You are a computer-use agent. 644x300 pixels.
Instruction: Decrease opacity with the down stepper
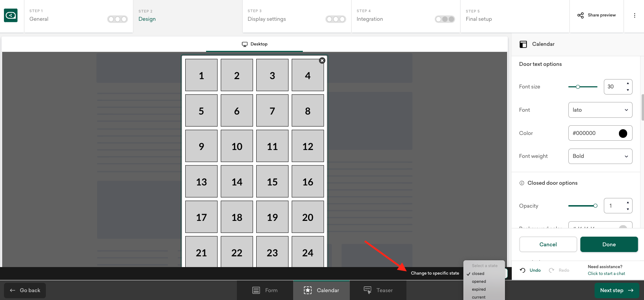(x=628, y=209)
